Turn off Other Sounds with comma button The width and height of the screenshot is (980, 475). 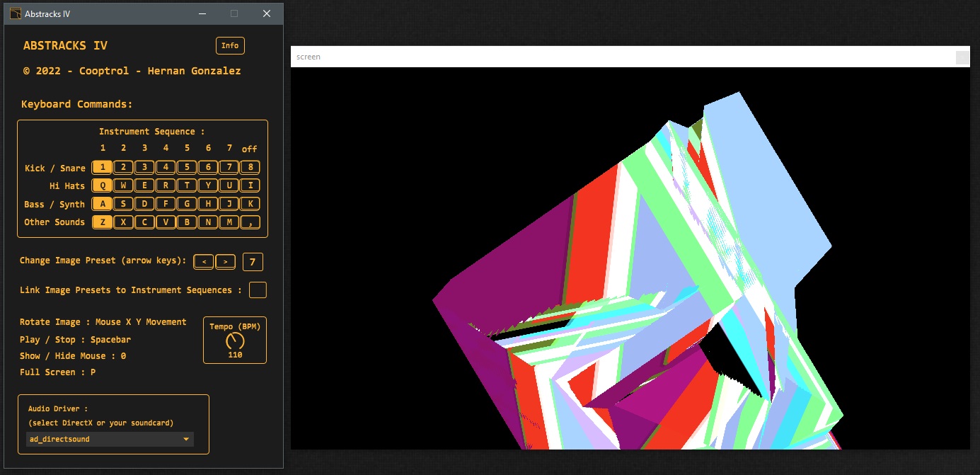pyautogui.click(x=250, y=222)
